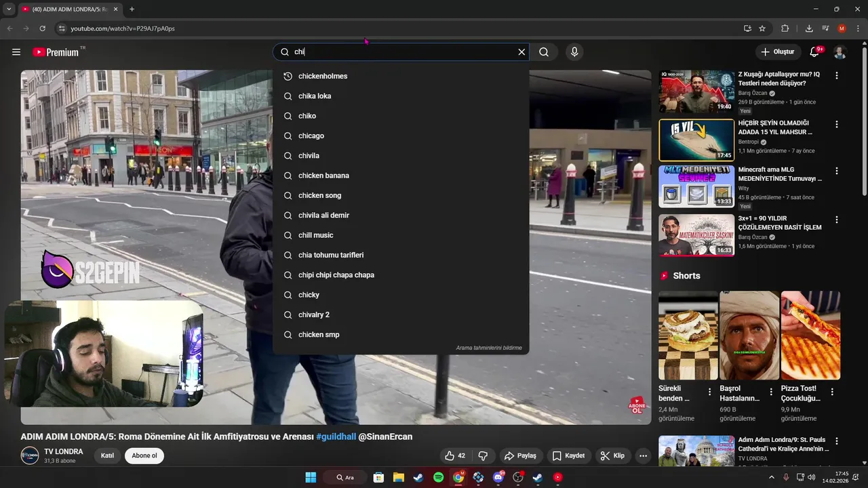Image resolution: width=868 pixels, height=488 pixels.
Task: Open options for Başrol Hastalanın Short
Action: [771, 392]
